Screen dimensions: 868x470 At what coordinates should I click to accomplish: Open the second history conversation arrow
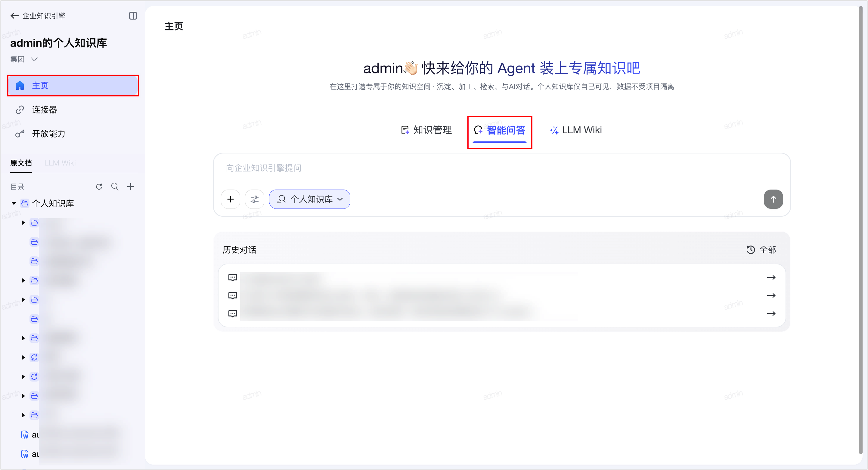tap(771, 295)
